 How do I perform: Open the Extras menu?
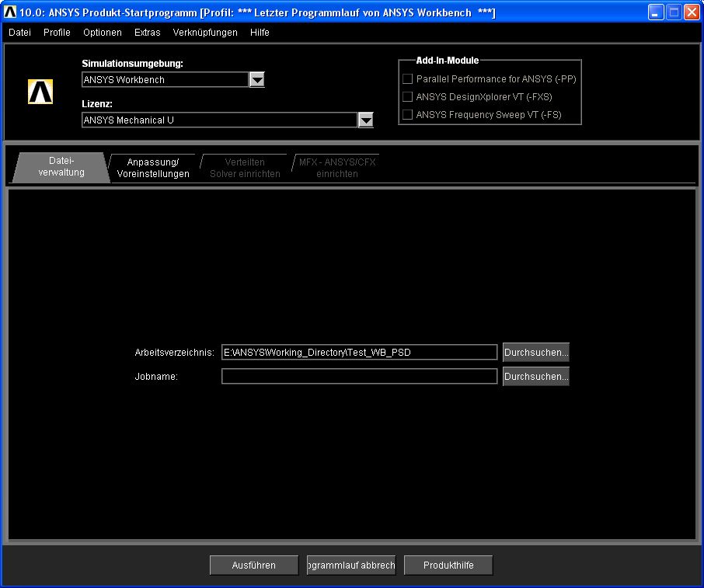click(148, 33)
